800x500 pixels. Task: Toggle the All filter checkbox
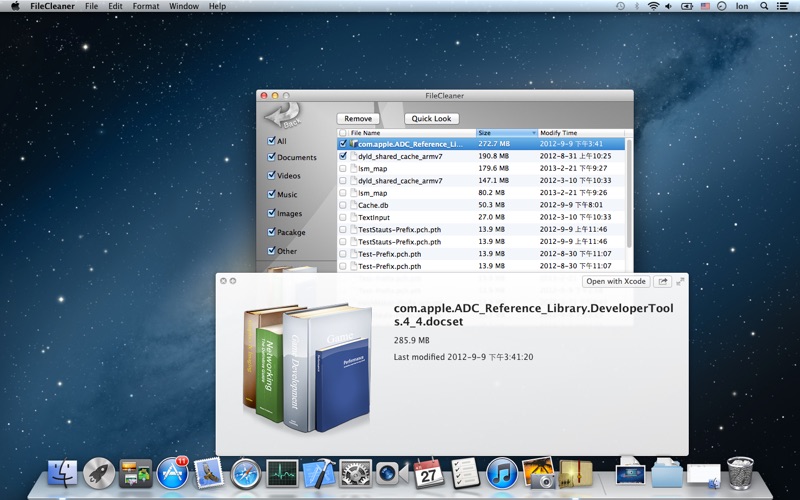click(271, 140)
